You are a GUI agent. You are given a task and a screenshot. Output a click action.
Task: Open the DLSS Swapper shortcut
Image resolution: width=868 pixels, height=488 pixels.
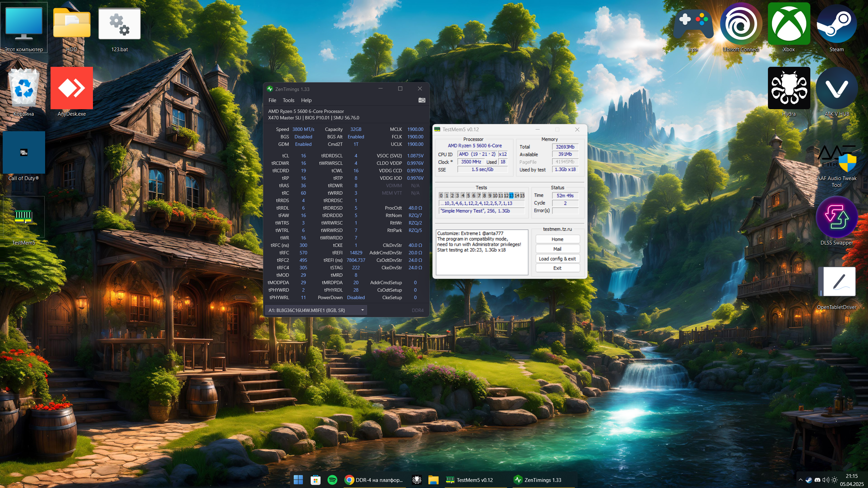coord(836,218)
